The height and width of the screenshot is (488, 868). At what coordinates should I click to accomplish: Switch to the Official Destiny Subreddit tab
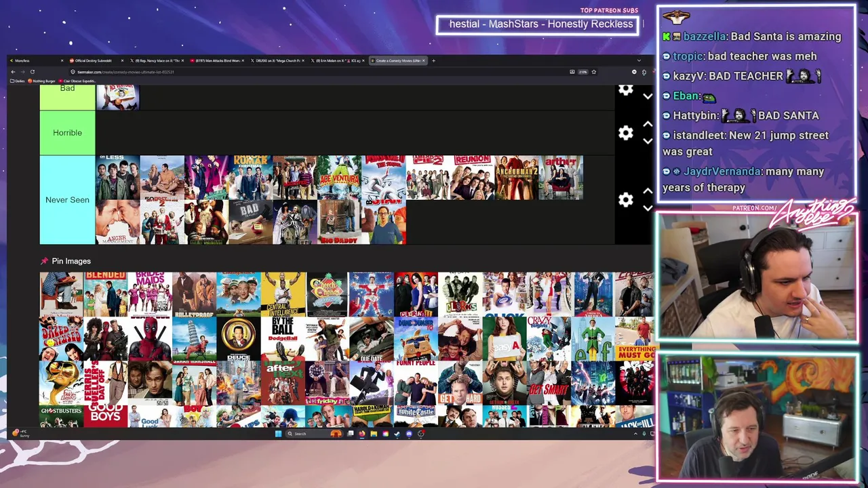[x=96, y=60]
